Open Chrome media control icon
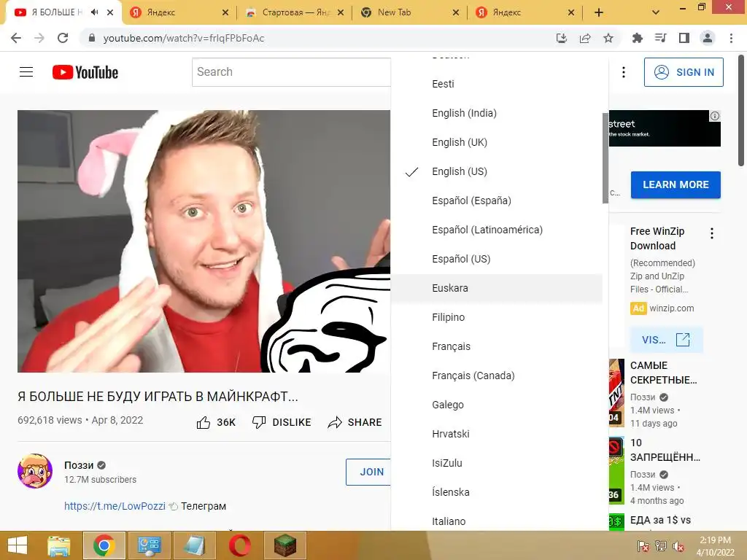The image size is (747, 560). [x=661, y=38]
